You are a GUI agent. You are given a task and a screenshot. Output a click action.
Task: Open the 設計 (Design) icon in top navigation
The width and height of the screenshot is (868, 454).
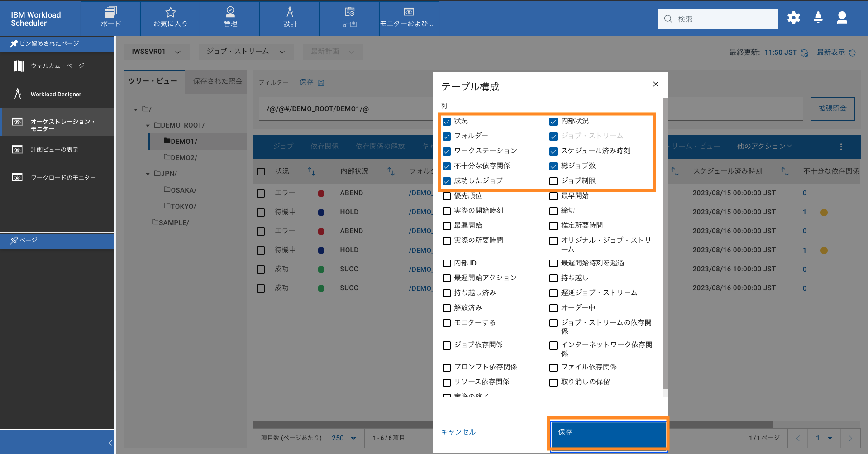coord(290,18)
